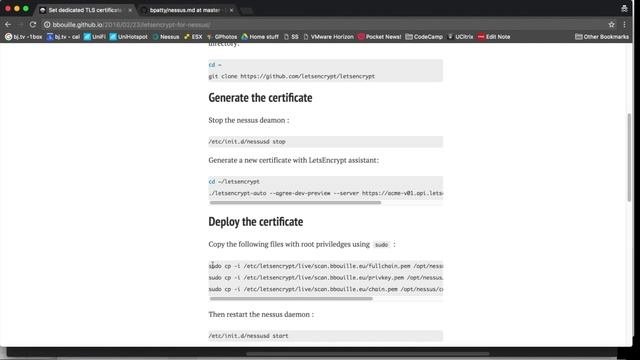
Task: Click the ./letsencrypt-auto command line
Action: [326, 193]
